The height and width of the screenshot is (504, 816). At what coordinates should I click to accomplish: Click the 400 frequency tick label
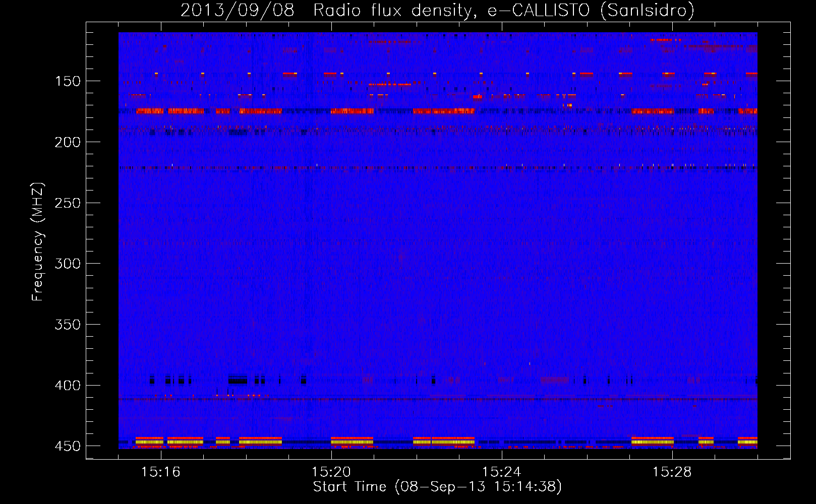point(67,386)
